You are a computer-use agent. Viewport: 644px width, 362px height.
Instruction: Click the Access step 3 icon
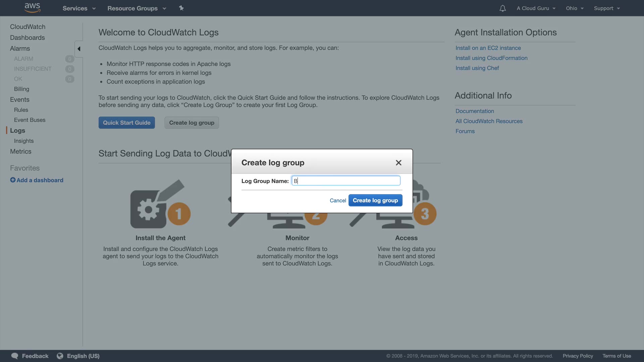coord(425,214)
